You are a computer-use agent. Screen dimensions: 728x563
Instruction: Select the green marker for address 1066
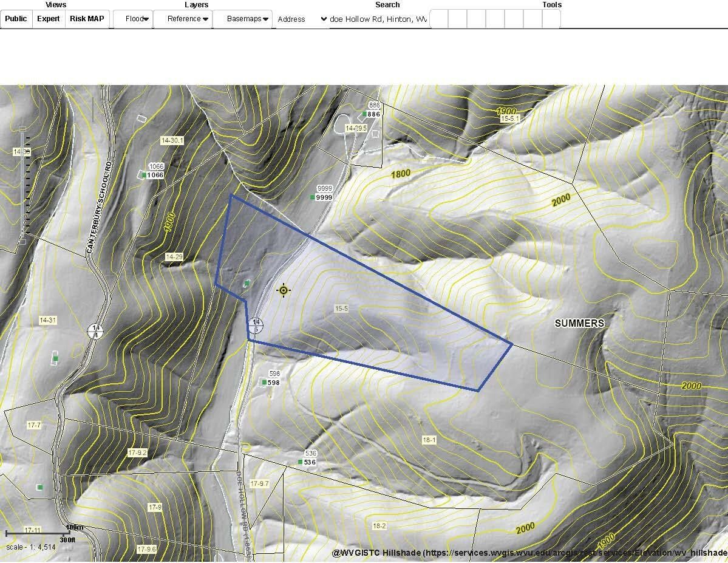[x=143, y=174]
